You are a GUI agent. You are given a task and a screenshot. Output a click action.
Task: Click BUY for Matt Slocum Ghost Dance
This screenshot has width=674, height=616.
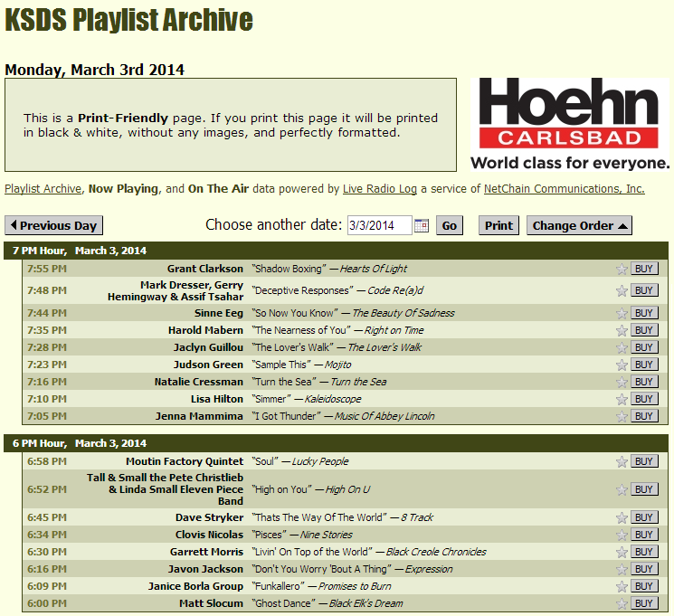pyautogui.click(x=644, y=603)
